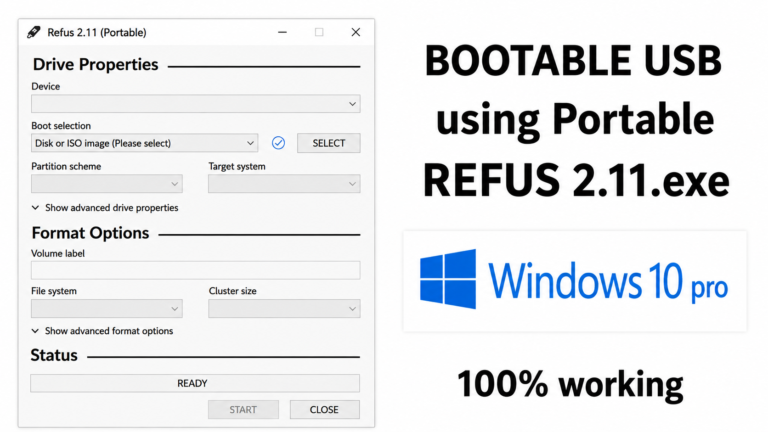The width and height of the screenshot is (768, 432).
Task: Click the 'Windows 10 pro' text
Action: coord(608,281)
